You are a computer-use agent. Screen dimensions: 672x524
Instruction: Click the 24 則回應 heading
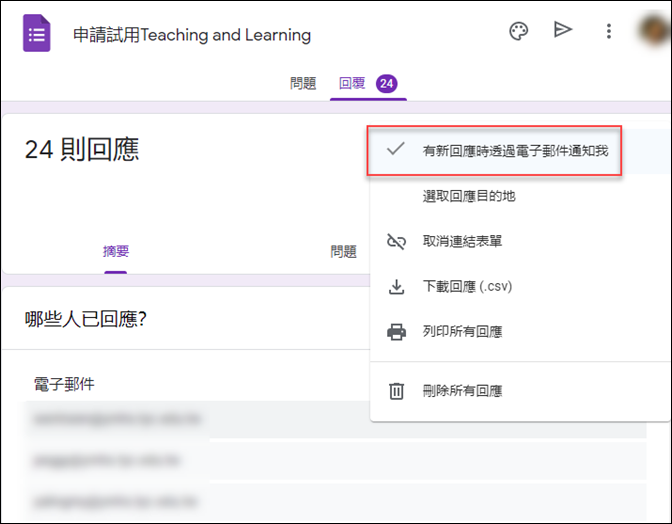point(82,149)
